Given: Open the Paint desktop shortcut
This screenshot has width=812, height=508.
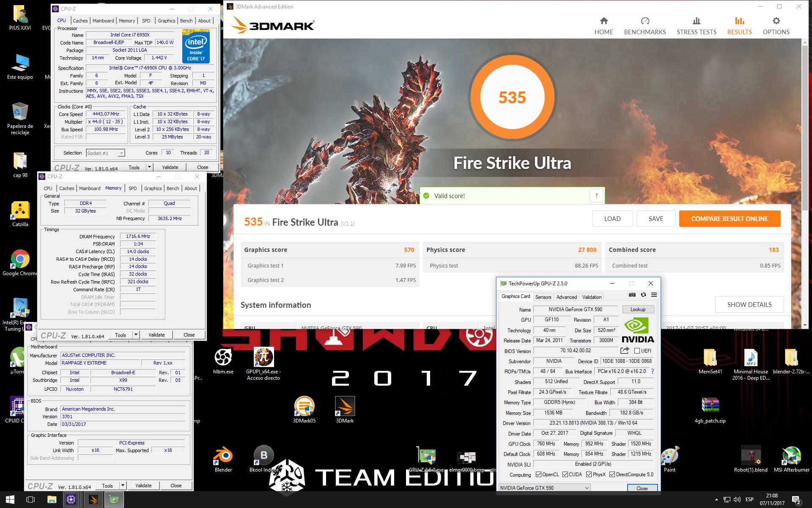Looking at the screenshot, I should (669, 459).
